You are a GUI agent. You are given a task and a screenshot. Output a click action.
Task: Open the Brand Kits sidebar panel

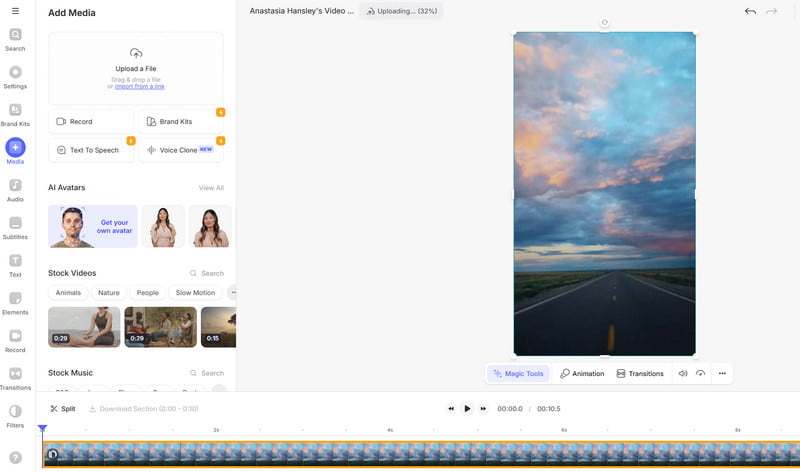(15, 112)
